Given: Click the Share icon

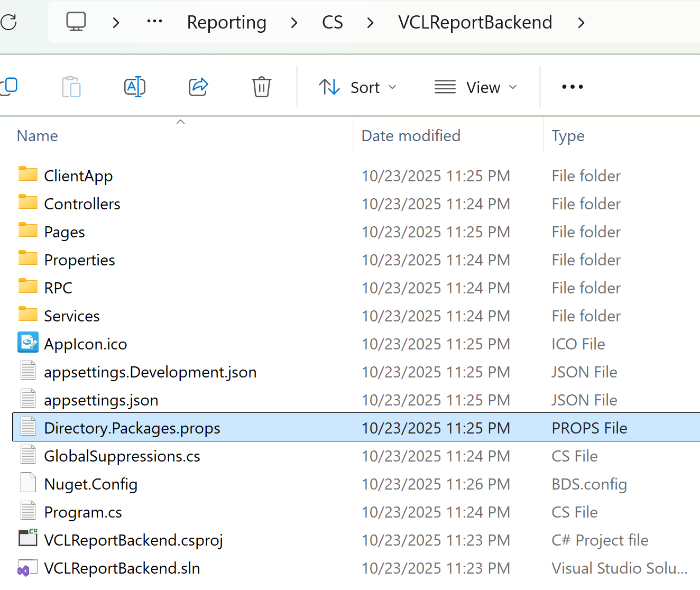Looking at the screenshot, I should 198,87.
